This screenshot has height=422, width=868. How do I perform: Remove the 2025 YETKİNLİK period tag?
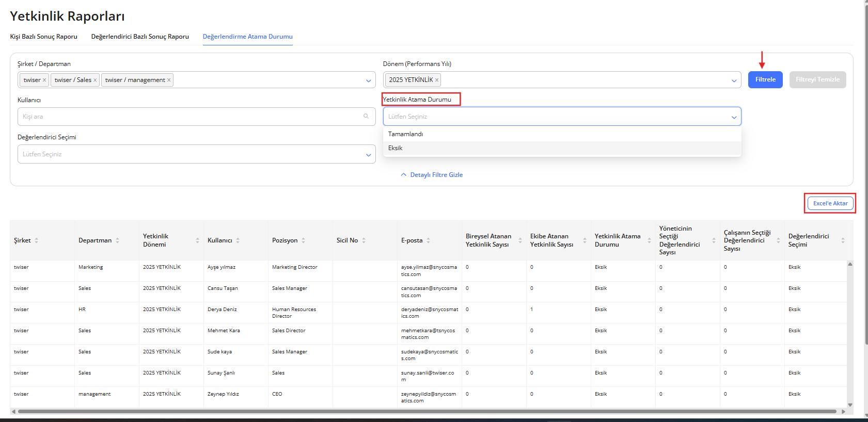(x=437, y=80)
